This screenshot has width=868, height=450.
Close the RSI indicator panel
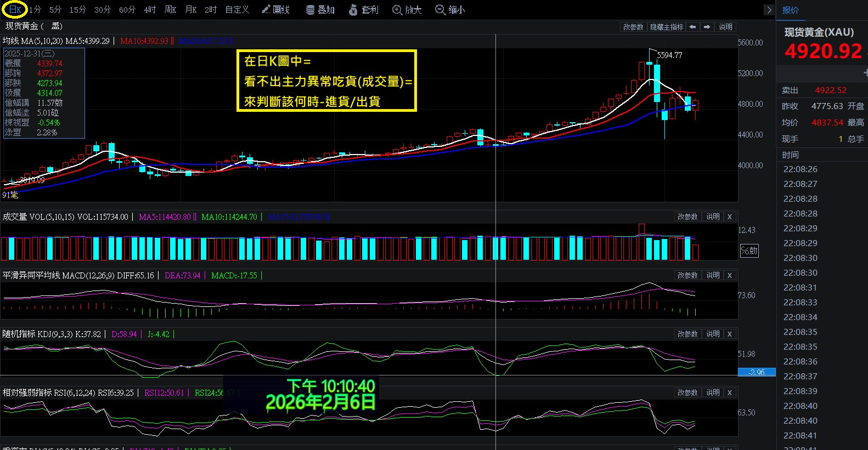[x=730, y=393]
